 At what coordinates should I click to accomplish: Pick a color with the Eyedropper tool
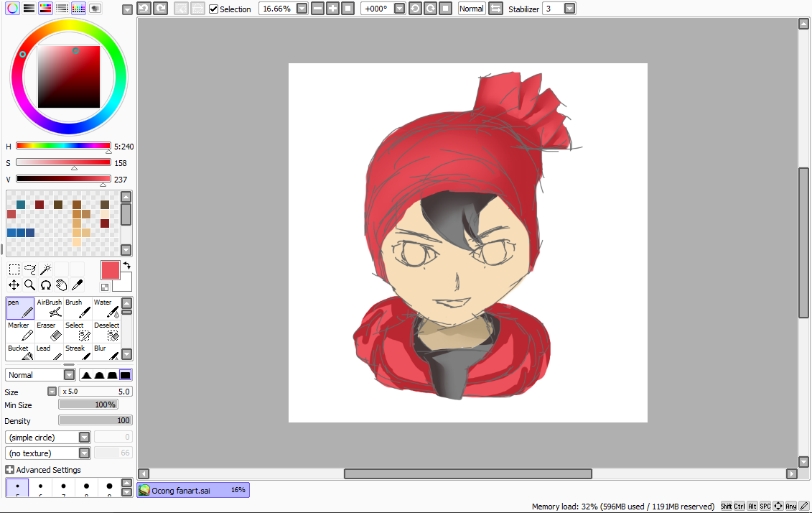pos(76,285)
